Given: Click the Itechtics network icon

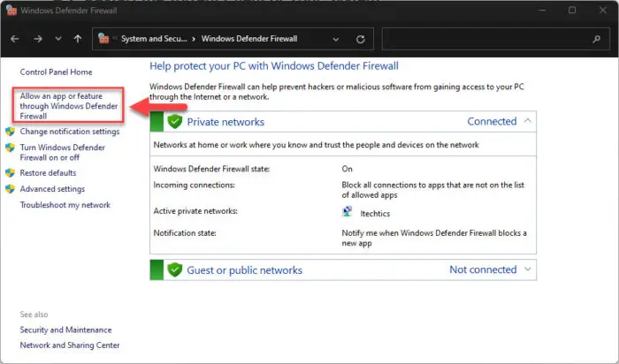Looking at the screenshot, I should [x=347, y=212].
